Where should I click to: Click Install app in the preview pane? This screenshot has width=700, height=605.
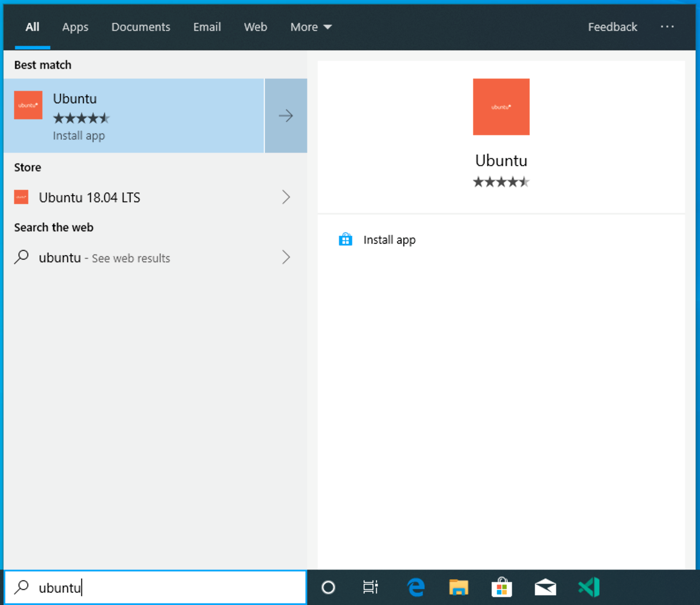tap(389, 240)
